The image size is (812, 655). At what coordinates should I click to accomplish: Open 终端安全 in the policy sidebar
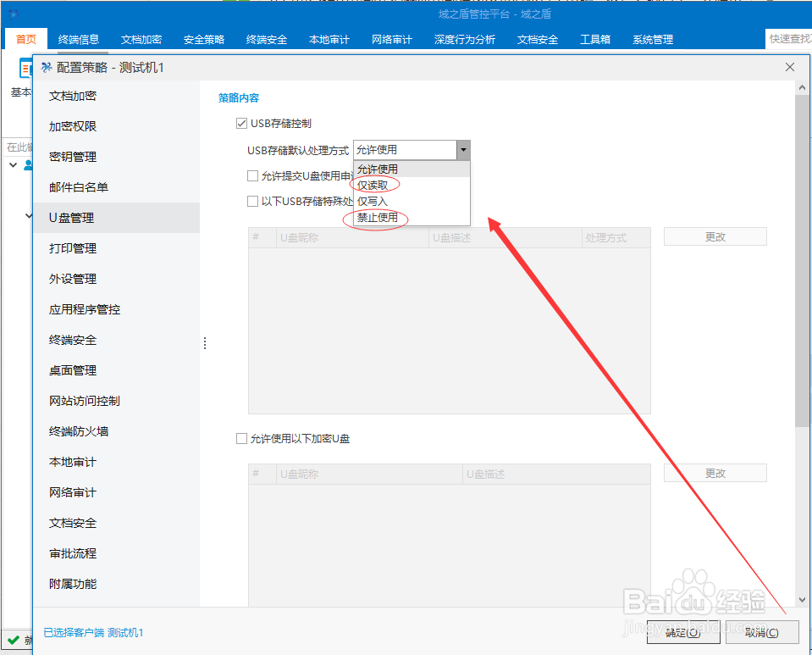[x=117, y=340]
